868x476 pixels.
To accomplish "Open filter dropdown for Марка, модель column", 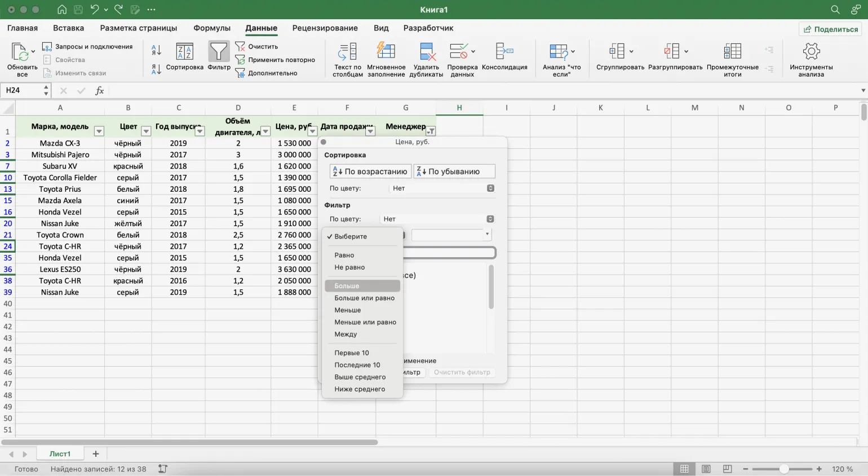I will [99, 131].
